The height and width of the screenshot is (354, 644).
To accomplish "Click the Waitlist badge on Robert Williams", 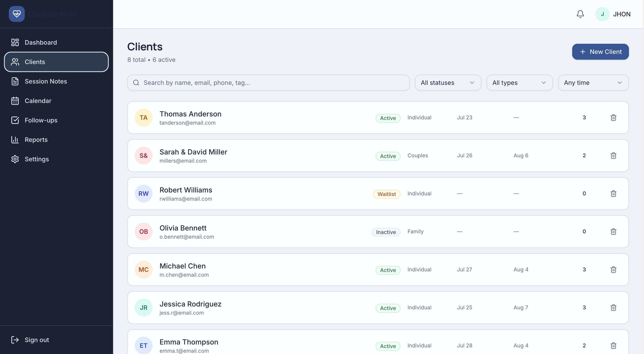I will click(387, 194).
